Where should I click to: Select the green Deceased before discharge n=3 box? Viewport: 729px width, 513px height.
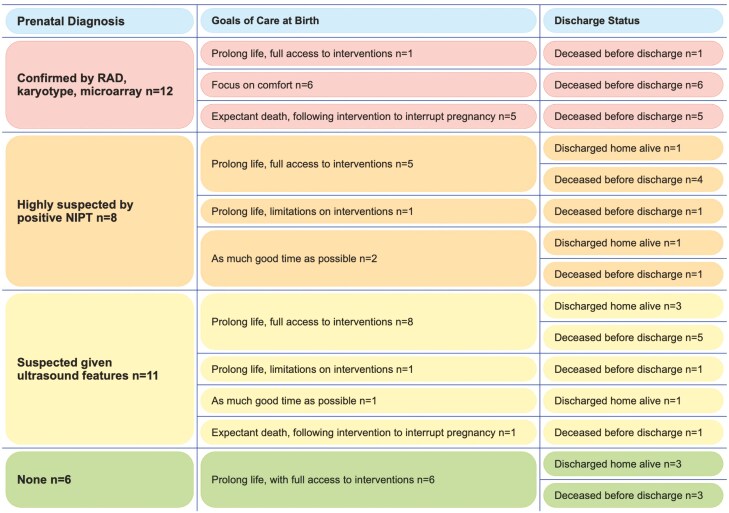point(633,495)
